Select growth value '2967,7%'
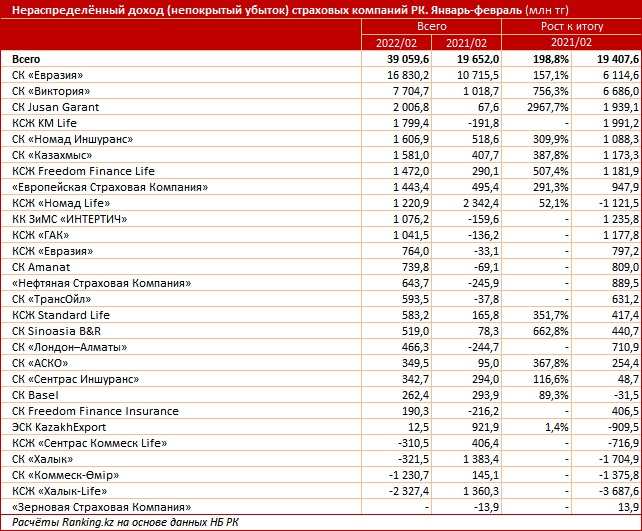The width and height of the screenshot is (642, 531). click(x=548, y=107)
